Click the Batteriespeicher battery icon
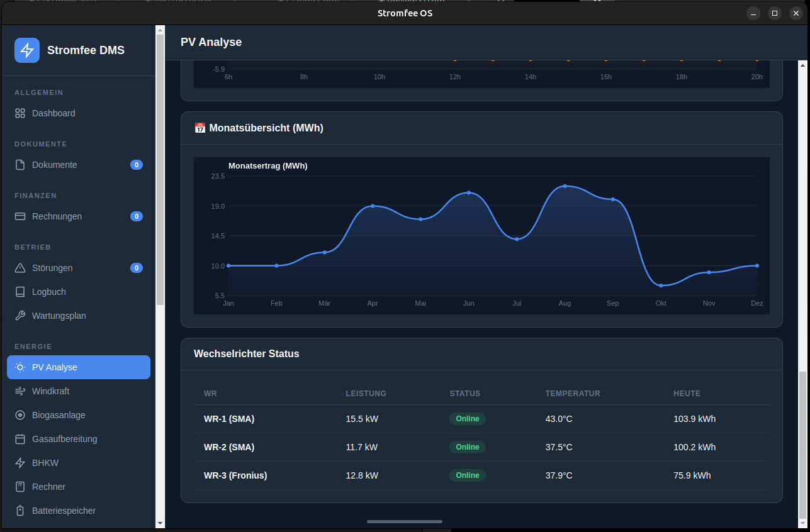810x532 pixels. coord(20,511)
